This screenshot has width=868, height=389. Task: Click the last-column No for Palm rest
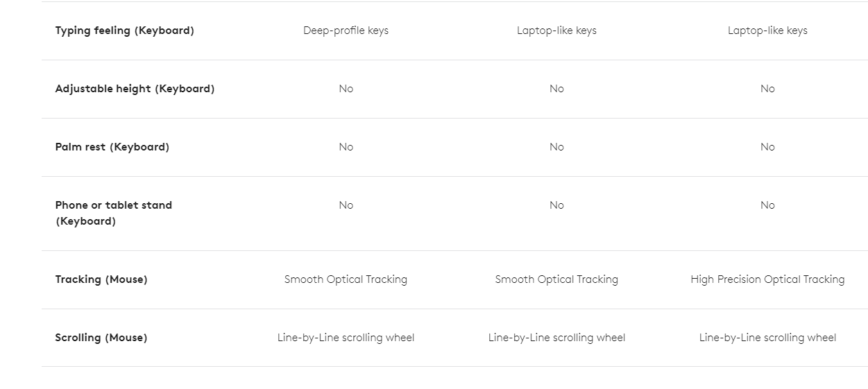click(767, 147)
